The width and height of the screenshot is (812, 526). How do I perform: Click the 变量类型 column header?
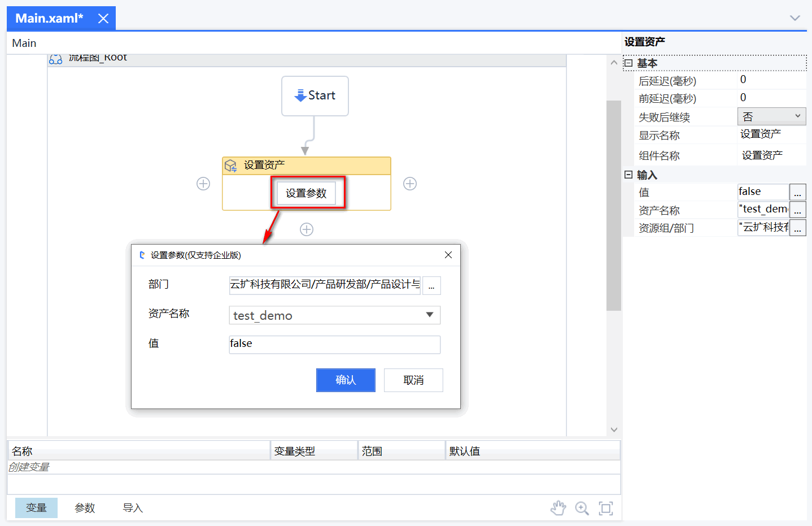coord(314,451)
